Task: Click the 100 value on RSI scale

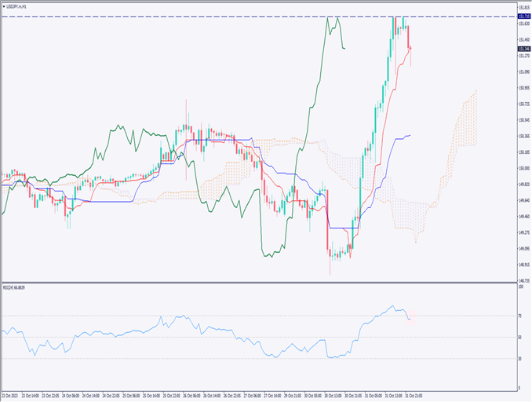Action: [x=522, y=287]
